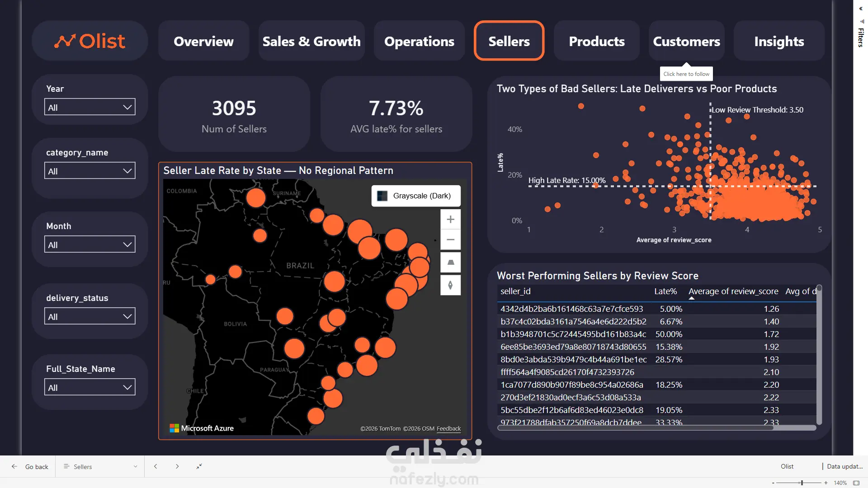Screen dimensions: 868x488
Task: Reset map compass rotation
Action: coord(450,285)
